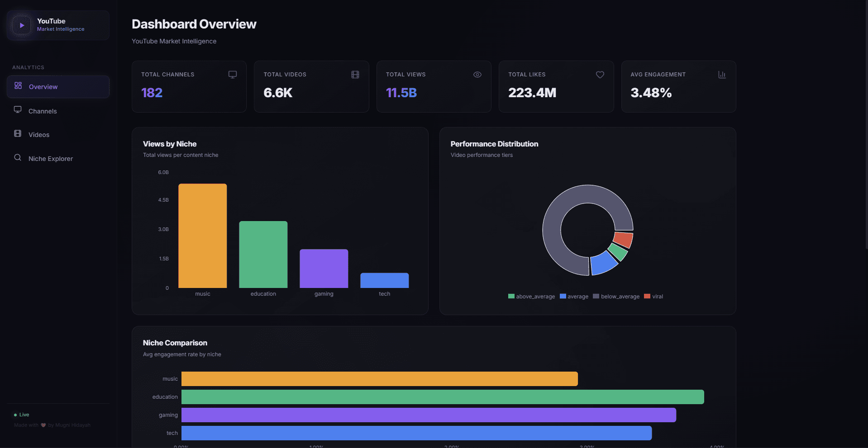
Task: Click the education bar in Niche Comparison
Action: 443,397
